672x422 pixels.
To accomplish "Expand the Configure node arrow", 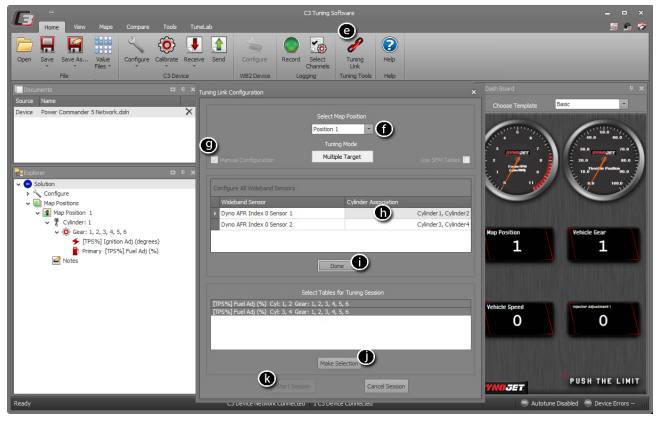I will pos(28,194).
